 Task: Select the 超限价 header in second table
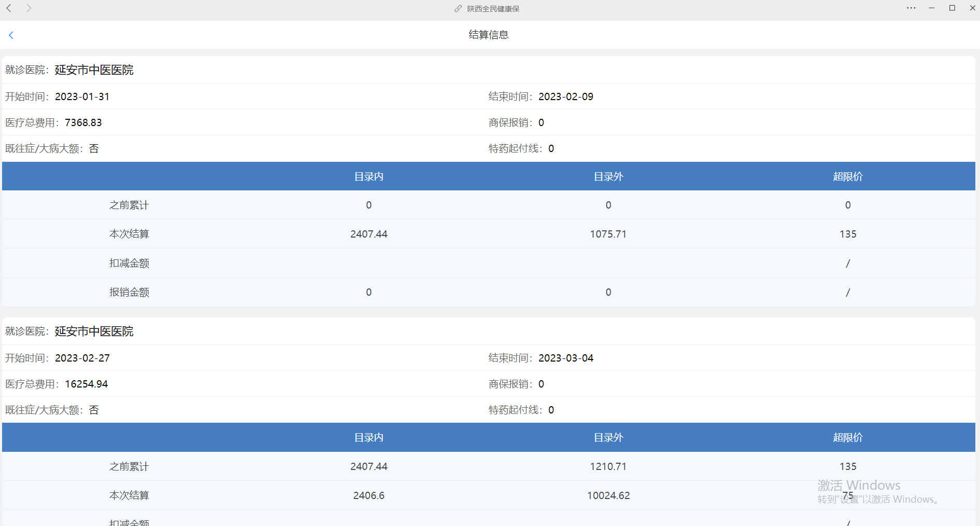coord(848,437)
